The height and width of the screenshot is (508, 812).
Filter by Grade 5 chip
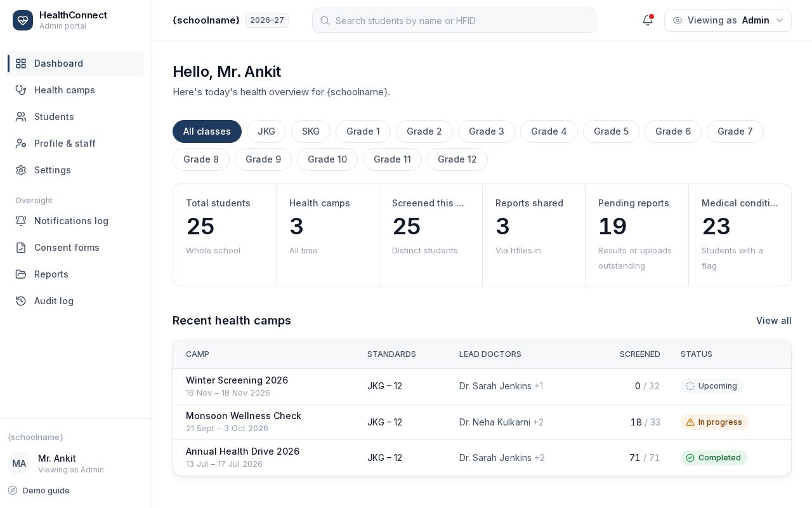pos(611,131)
